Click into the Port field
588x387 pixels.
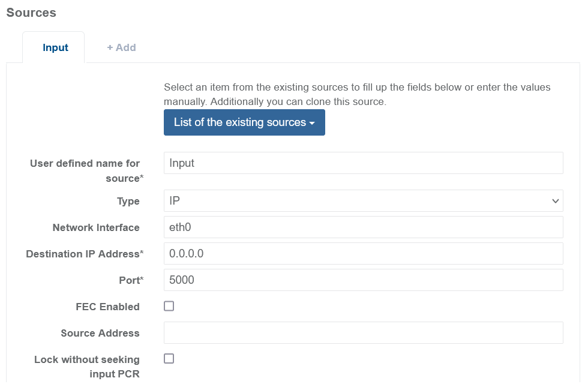362,280
